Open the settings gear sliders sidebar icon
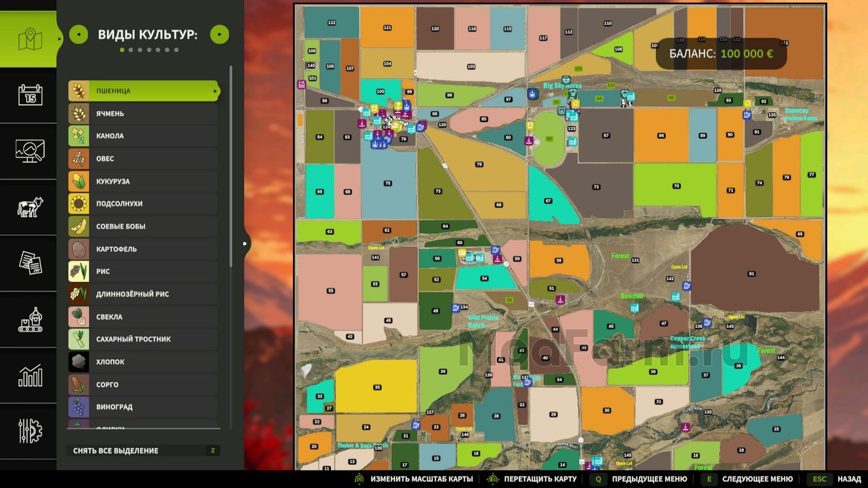The height and width of the screenshot is (488, 868). pos(30,432)
